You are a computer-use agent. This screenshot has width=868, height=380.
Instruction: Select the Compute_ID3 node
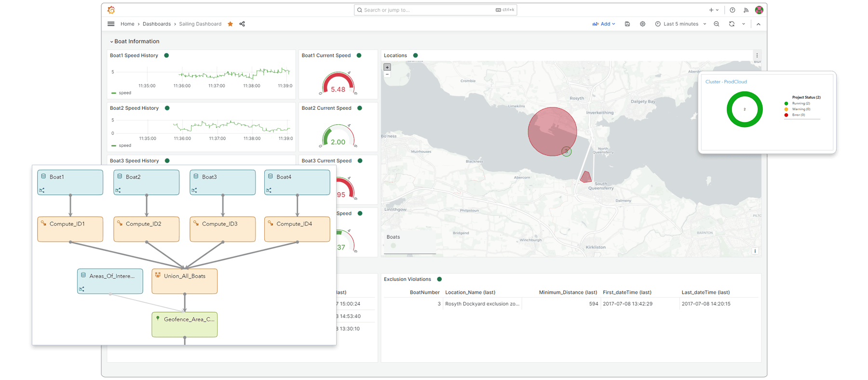point(223,229)
